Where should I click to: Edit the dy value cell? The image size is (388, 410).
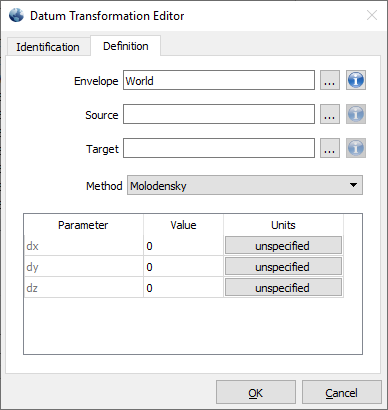pos(183,267)
